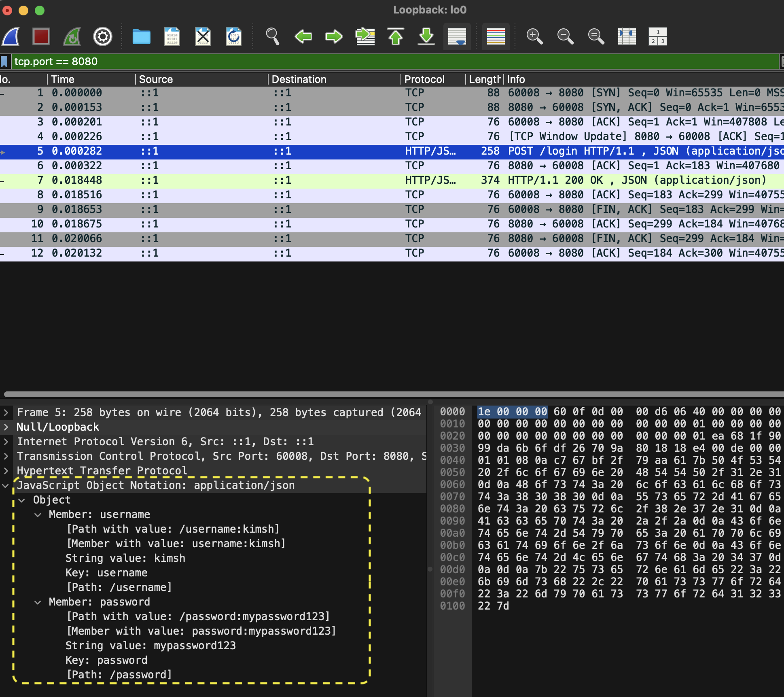Expand the Transmission Control Protocol node
The image size is (784, 697).
point(6,456)
